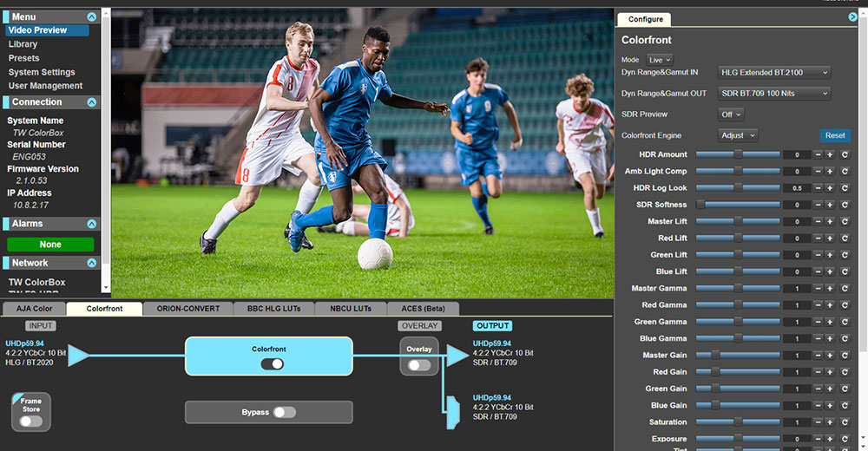This screenshot has width=868, height=451.
Task: Collapse the Network section
Action: 92,264
